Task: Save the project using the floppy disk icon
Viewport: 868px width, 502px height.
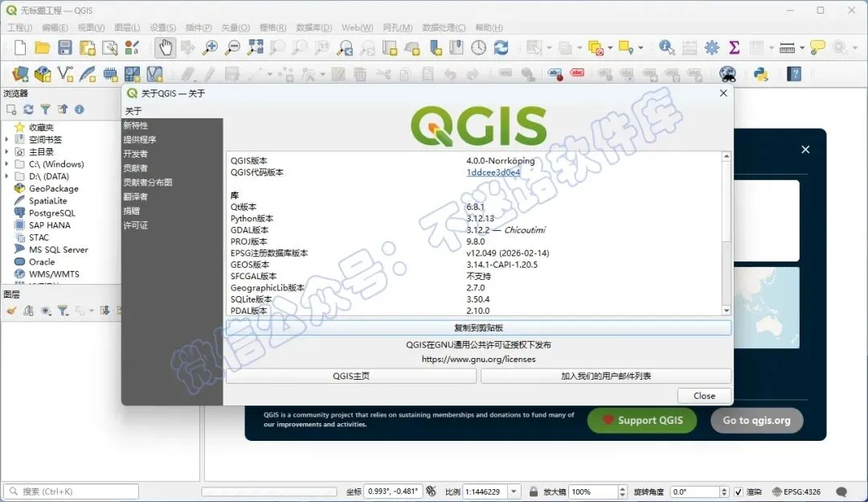Action: 65,48
